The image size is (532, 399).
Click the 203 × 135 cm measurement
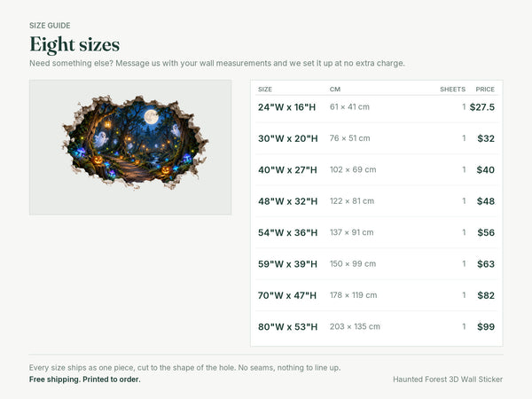point(355,326)
